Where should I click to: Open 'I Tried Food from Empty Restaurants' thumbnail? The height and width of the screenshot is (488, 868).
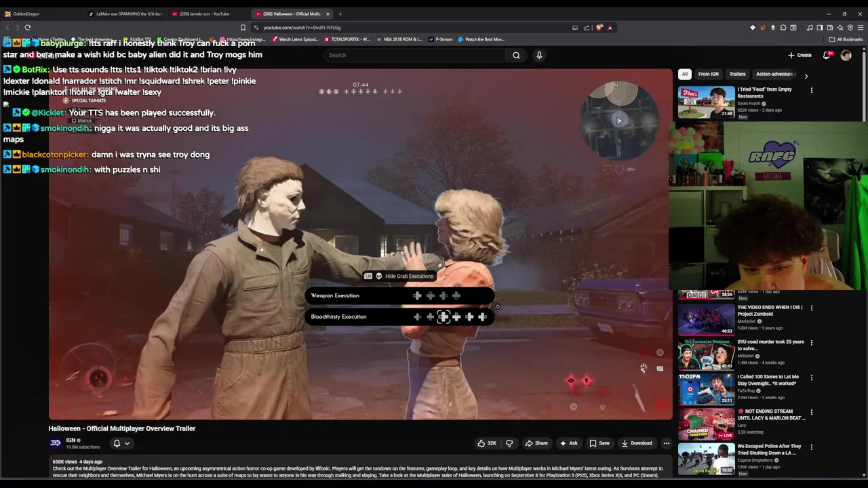706,102
